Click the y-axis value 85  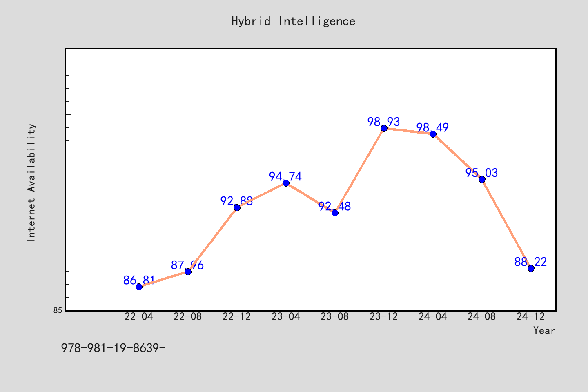58,310
